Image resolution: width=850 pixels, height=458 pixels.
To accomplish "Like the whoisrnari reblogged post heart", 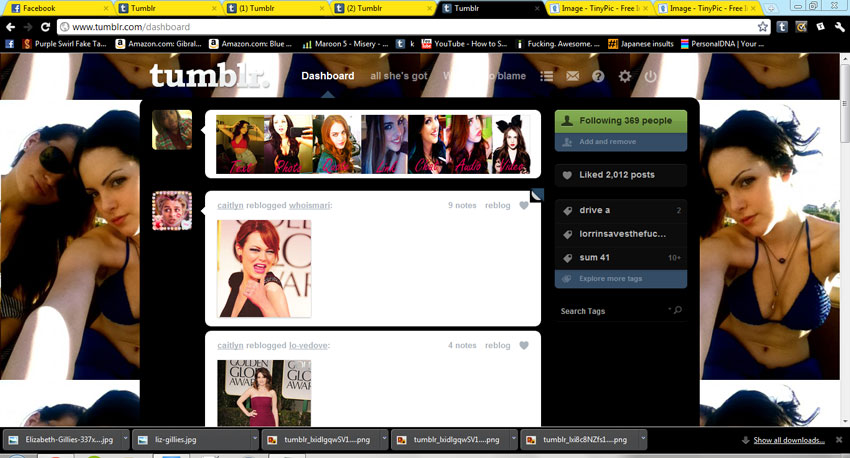I will 524,205.
